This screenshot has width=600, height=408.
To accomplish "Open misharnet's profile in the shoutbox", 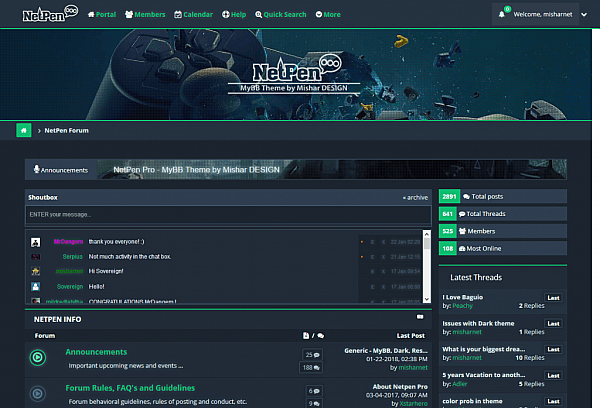I will (69, 271).
